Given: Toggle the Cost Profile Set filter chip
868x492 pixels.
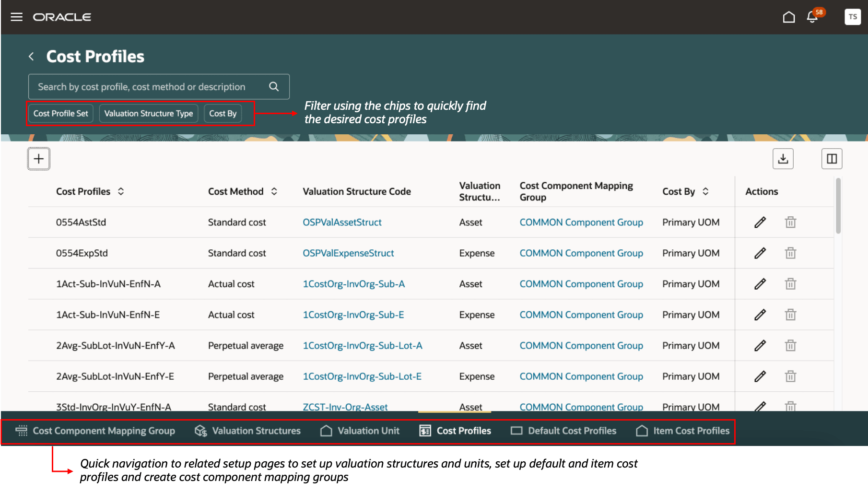Looking at the screenshot, I should (x=61, y=114).
